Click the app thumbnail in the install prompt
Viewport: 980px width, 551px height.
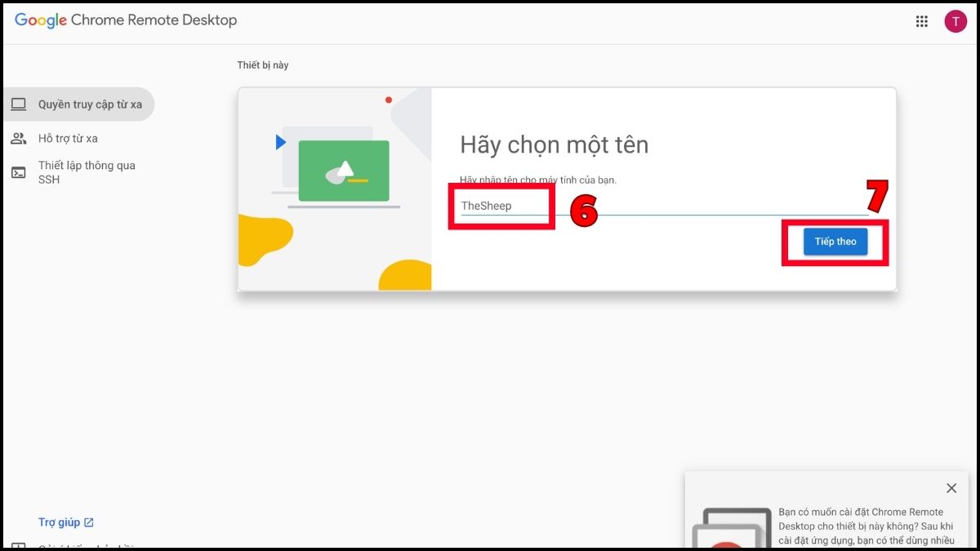pos(732,528)
